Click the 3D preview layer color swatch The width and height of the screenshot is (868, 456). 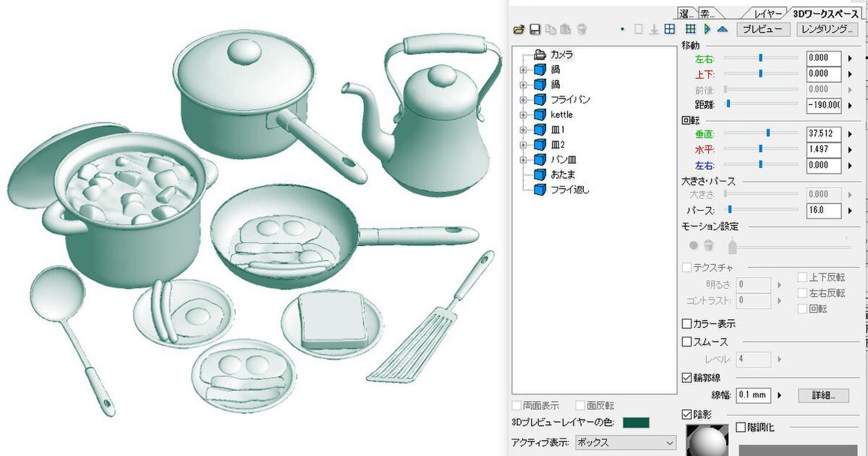tap(636, 423)
